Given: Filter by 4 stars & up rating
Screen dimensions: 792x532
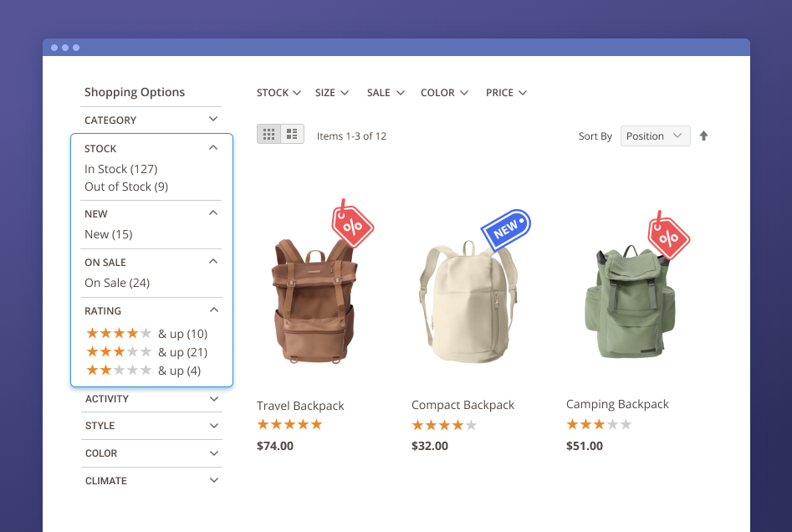Looking at the screenshot, I should (x=146, y=334).
